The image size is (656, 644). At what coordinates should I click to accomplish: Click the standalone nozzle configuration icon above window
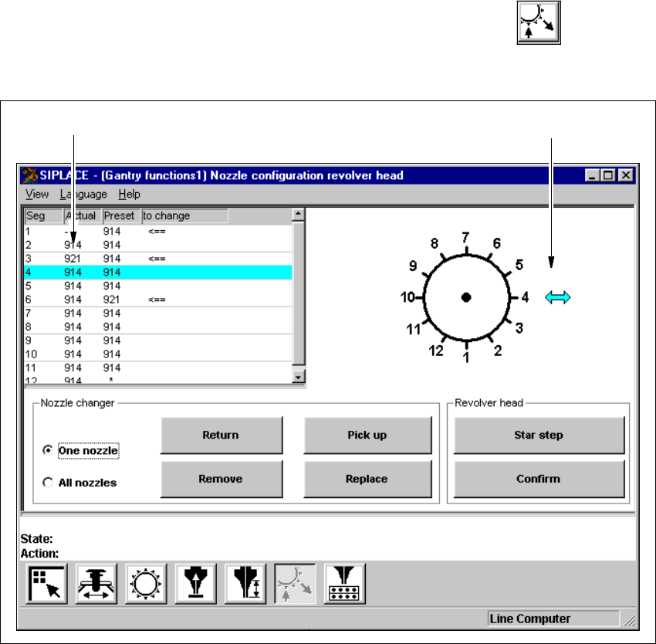coord(539,22)
